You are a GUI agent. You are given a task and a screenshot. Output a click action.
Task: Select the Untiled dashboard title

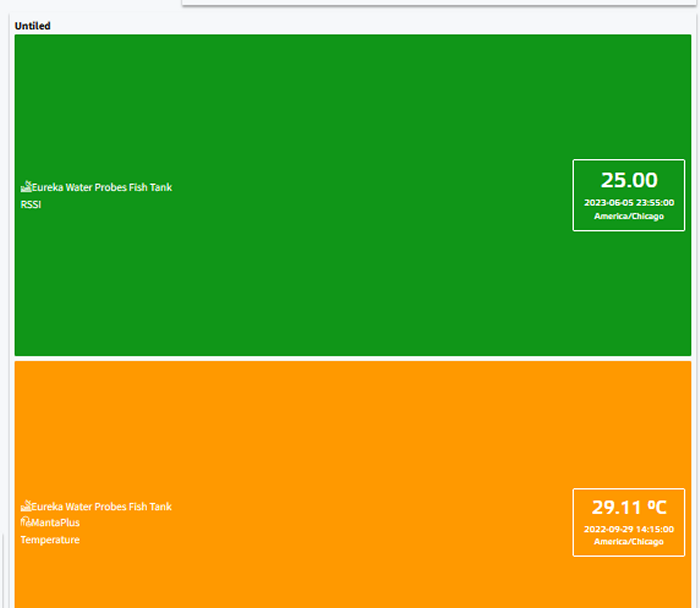[33, 26]
